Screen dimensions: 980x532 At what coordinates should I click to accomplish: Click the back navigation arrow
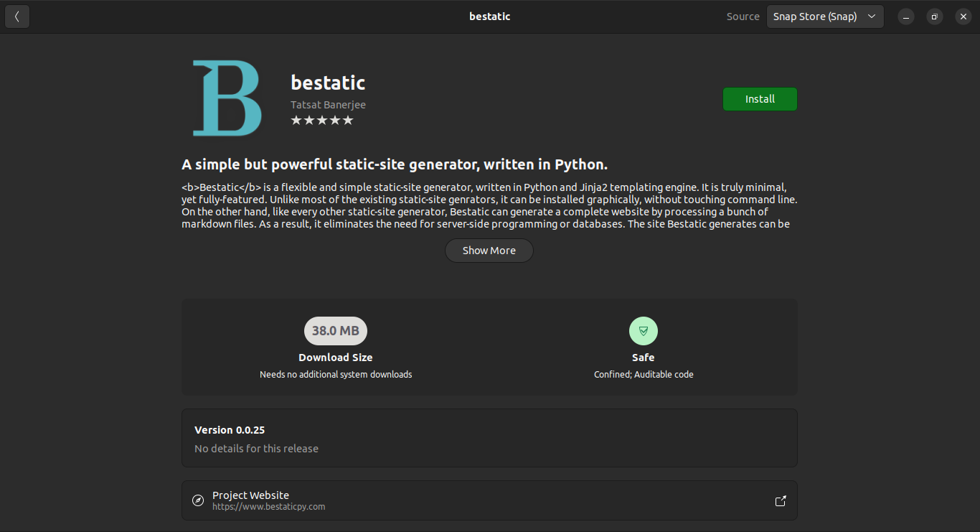tap(17, 16)
